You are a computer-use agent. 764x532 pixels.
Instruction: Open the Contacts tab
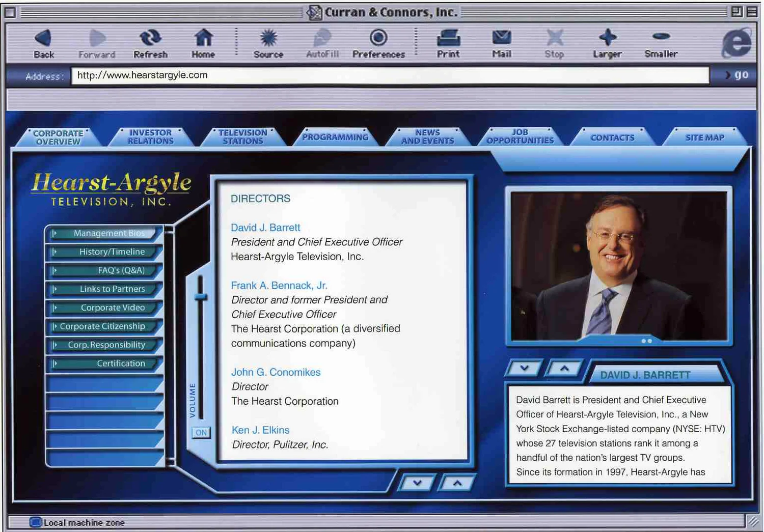click(x=612, y=137)
